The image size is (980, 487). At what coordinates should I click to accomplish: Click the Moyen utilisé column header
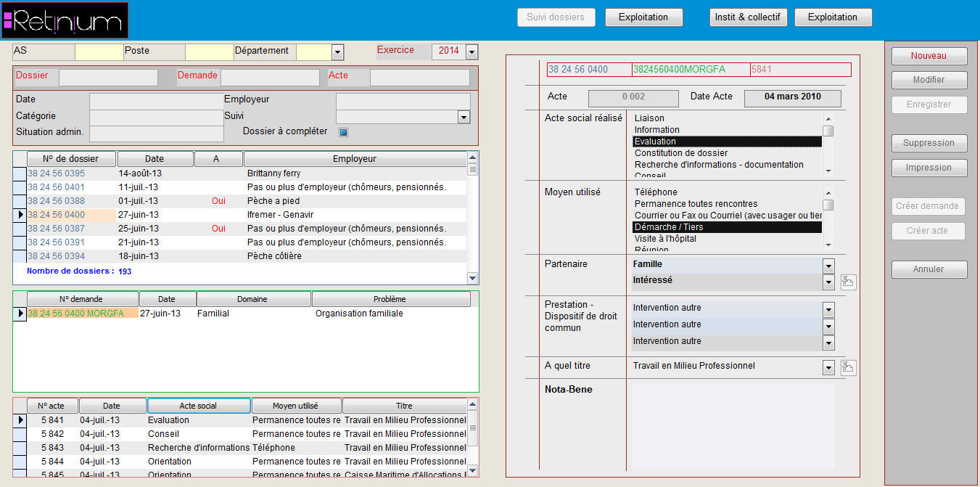coord(296,406)
